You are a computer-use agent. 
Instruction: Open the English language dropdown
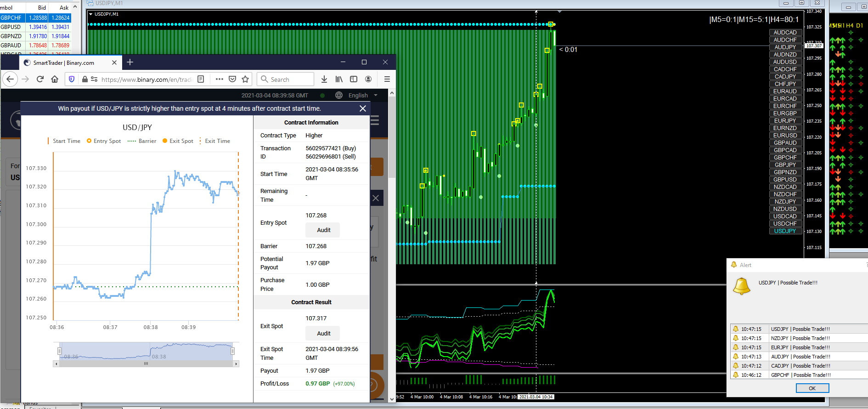[363, 95]
